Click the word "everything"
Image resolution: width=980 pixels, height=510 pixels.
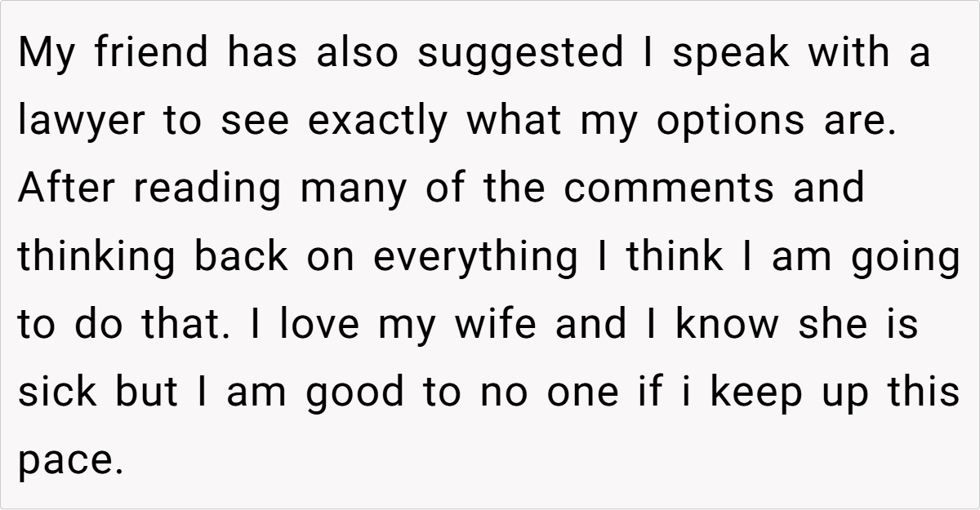(x=474, y=256)
